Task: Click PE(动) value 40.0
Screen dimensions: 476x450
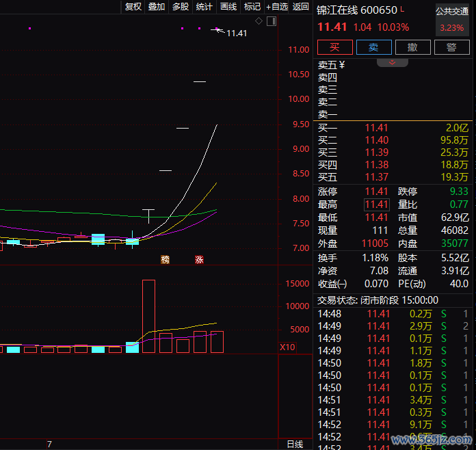Action: pos(459,284)
